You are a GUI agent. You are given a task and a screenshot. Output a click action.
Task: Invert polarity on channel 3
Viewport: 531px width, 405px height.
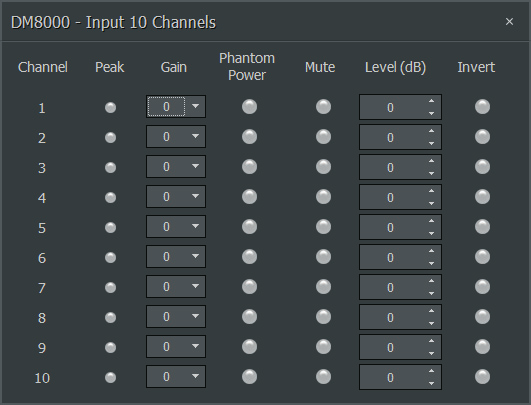pos(483,167)
